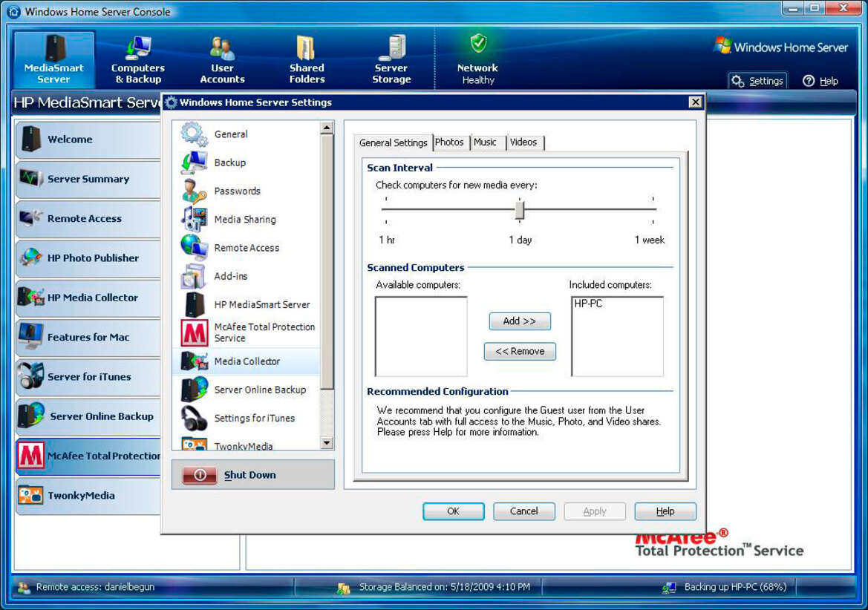Open TwonkyMedia in console sidebar
This screenshot has width=868, height=610.
88,496
